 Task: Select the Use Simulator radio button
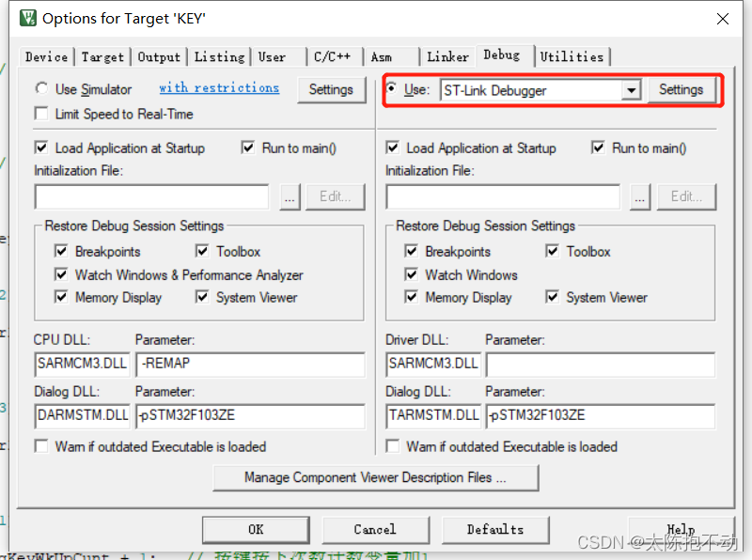coord(41,88)
